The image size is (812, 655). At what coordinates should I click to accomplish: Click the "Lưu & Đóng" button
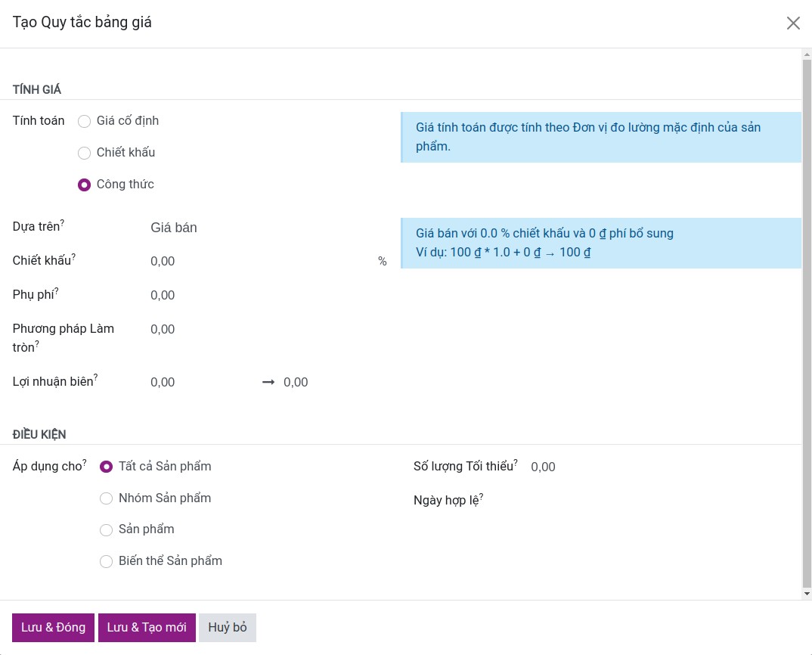(53, 628)
